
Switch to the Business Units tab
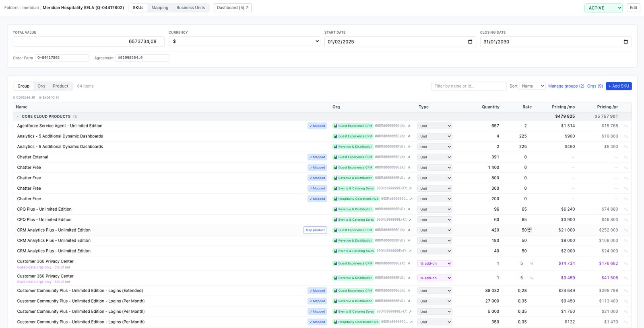(x=191, y=8)
